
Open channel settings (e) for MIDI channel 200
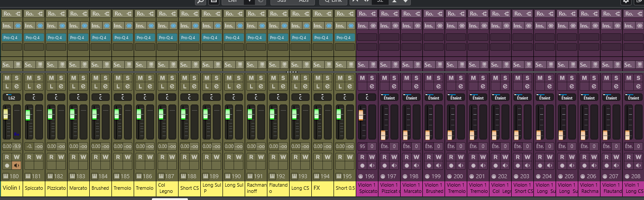[x=461, y=86]
